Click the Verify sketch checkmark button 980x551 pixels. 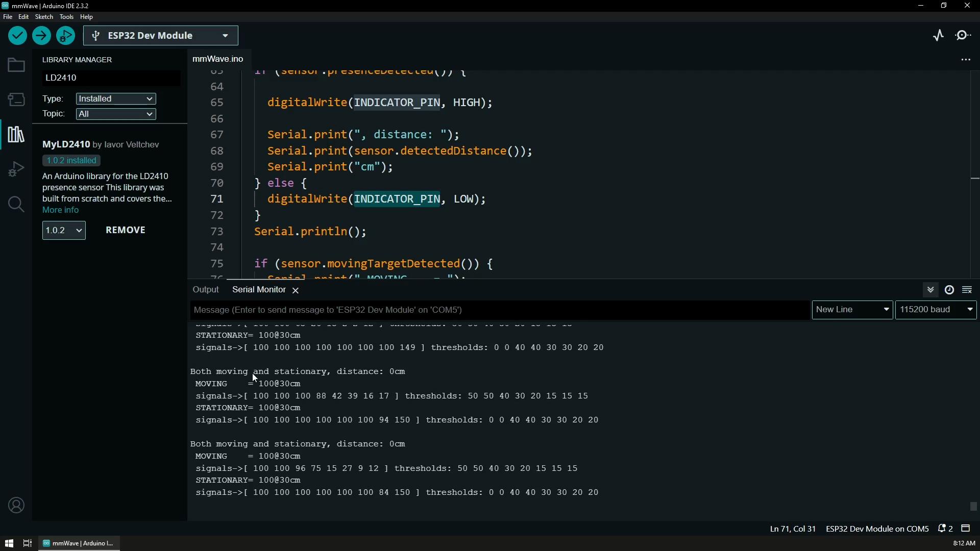[x=17, y=36]
